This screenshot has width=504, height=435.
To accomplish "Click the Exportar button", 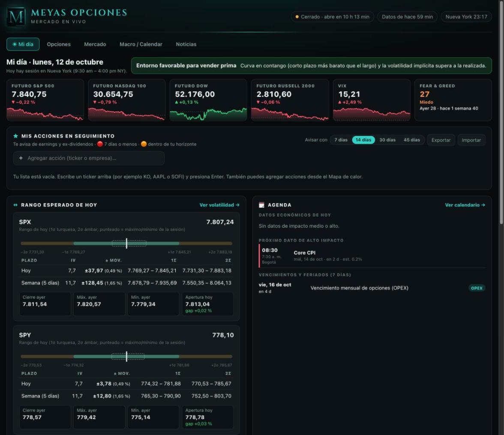I will click(441, 140).
